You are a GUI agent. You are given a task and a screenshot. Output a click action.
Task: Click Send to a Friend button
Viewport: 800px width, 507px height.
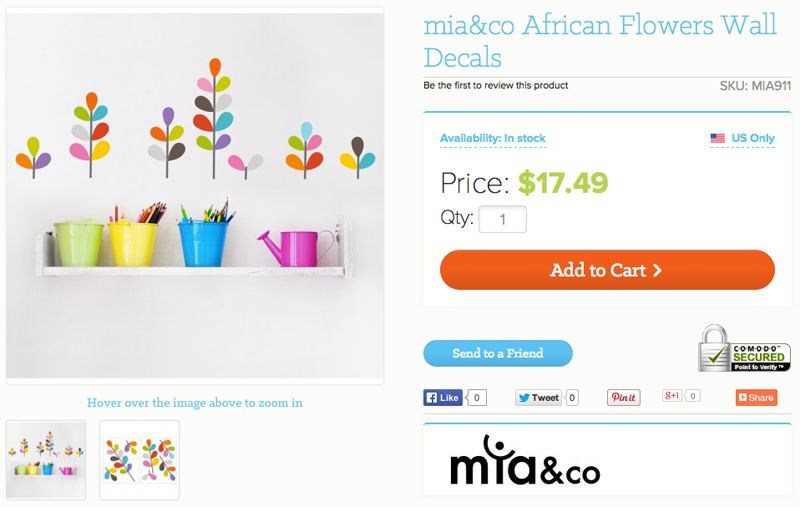(x=497, y=353)
